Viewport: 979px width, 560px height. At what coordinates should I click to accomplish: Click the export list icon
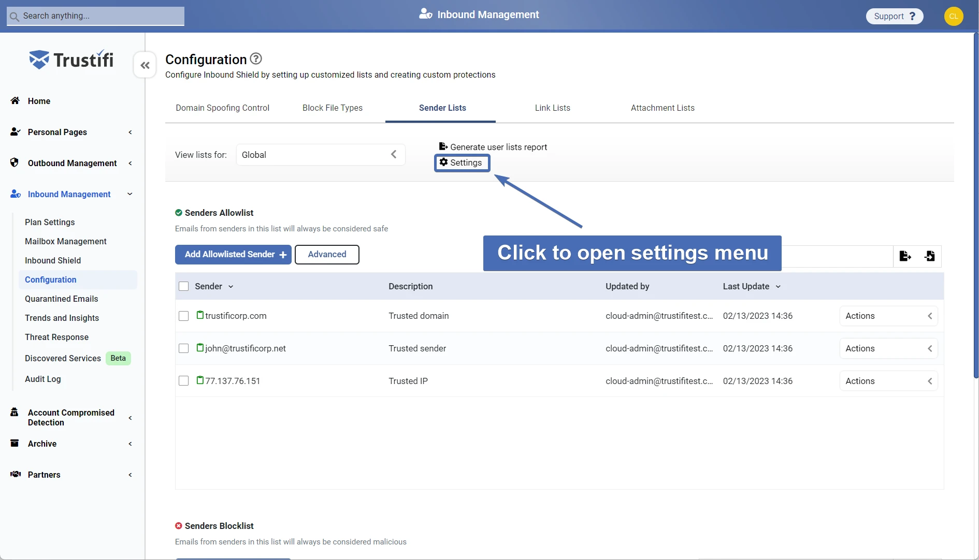click(905, 256)
